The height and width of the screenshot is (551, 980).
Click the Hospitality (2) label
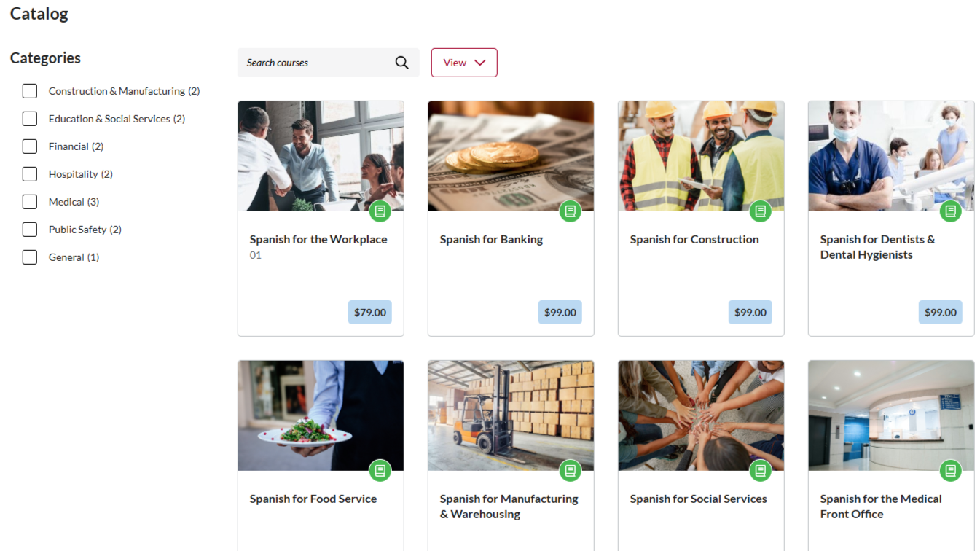[80, 174]
